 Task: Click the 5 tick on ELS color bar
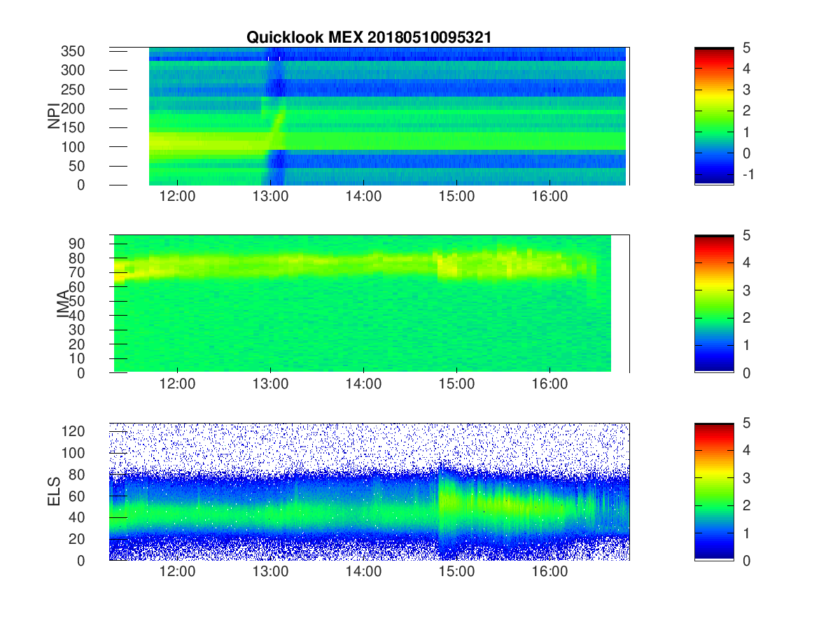pos(745,423)
